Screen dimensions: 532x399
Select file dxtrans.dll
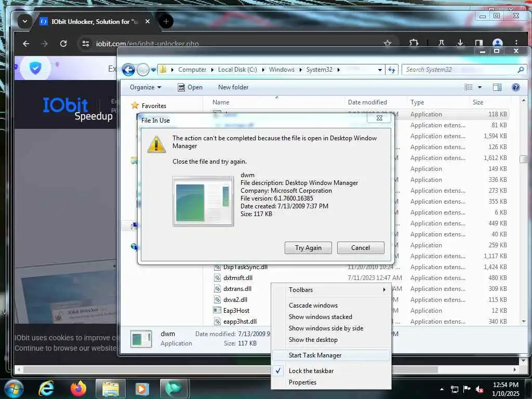[237, 289]
